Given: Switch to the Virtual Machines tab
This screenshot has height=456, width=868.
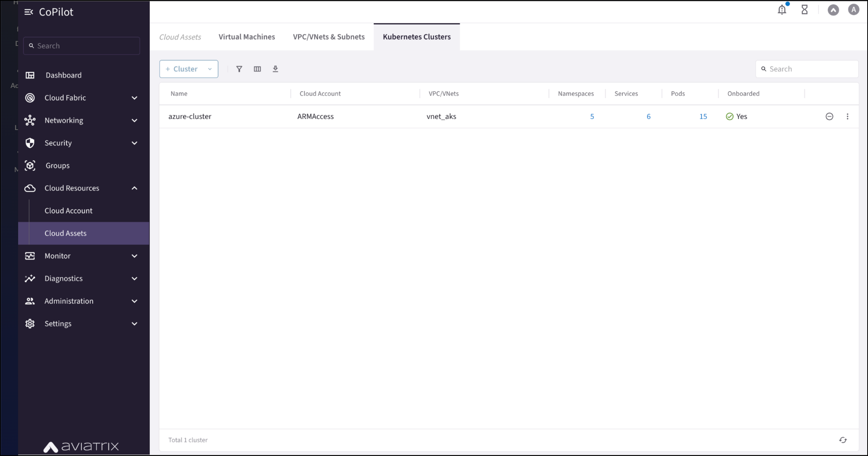Looking at the screenshot, I should point(246,37).
